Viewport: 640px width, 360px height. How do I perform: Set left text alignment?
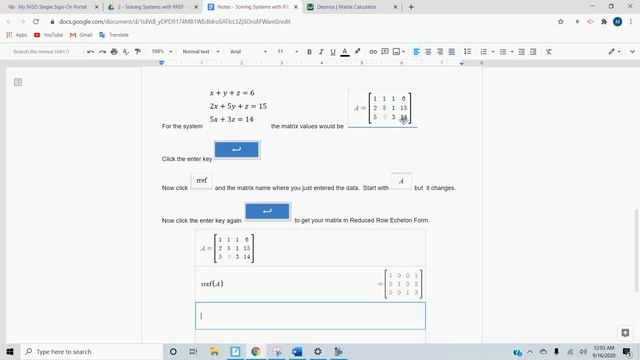pos(416,51)
